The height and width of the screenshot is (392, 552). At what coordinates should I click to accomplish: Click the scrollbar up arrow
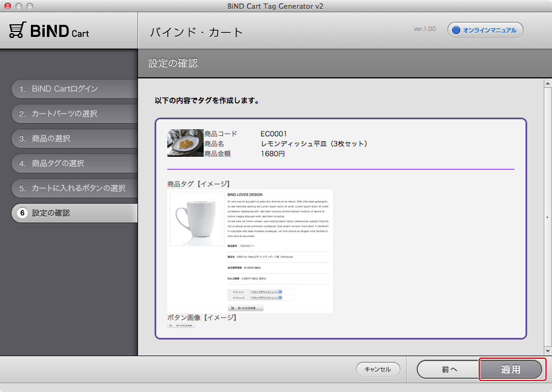548,83
